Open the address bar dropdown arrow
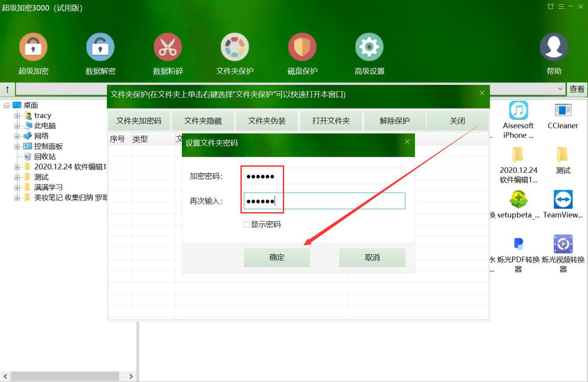Screen dimensions: 588x382 coord(560,89)
